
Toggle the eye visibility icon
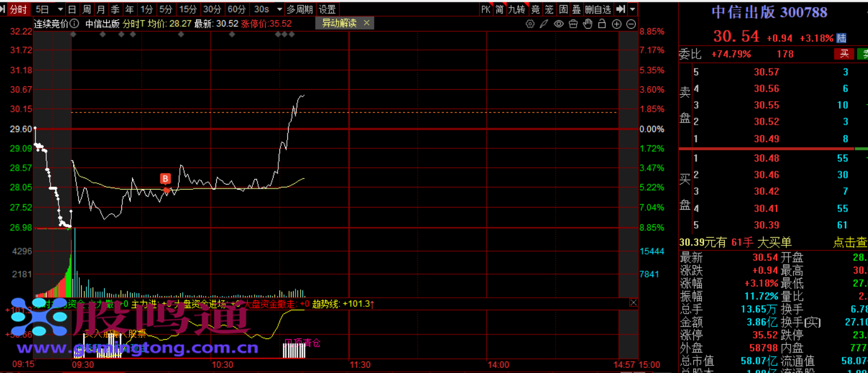559,24
